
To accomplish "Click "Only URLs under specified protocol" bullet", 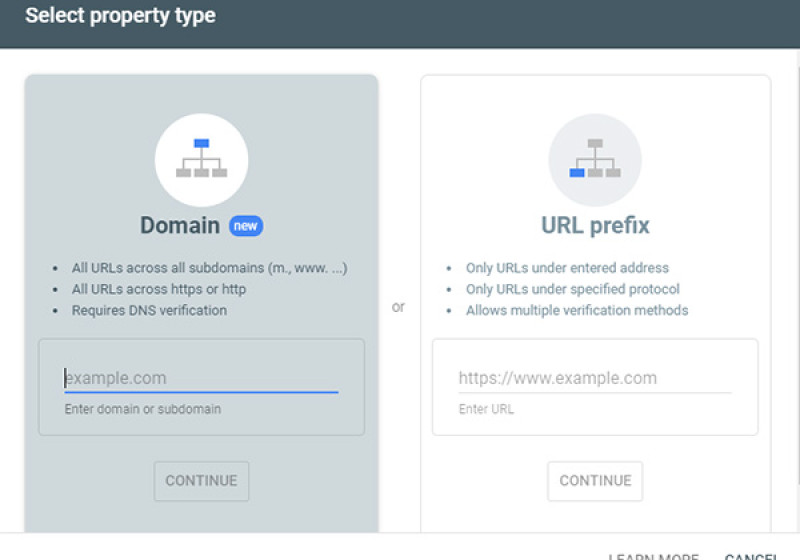I will (572, 289).
